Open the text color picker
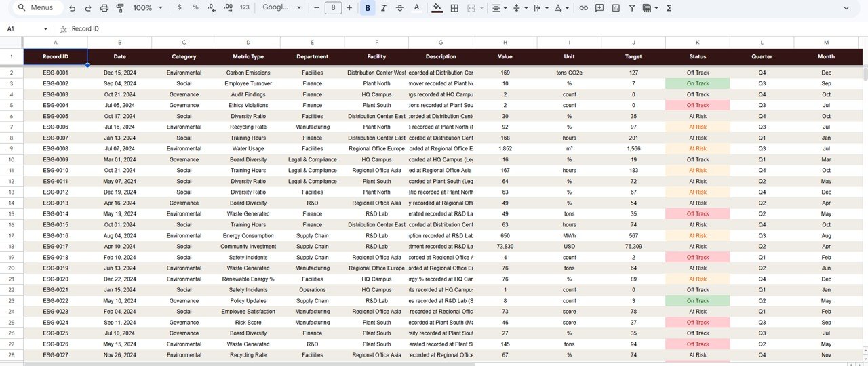868x366 pixels. coord(416,8)
